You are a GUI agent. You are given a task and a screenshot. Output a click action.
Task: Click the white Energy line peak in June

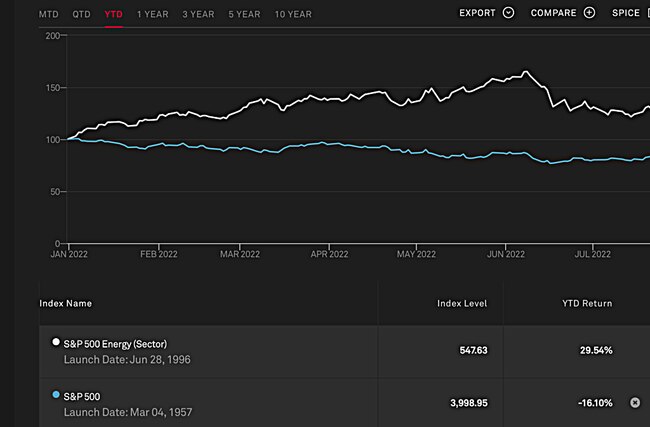(526, 72)
